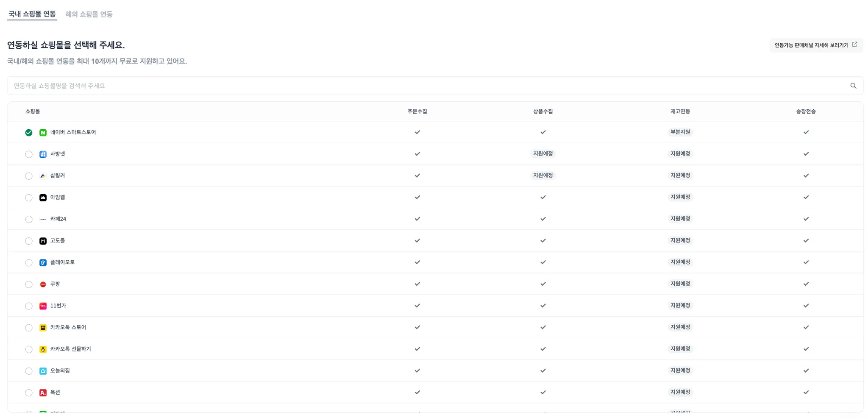Click 재고연동 지원예정 badge in 고도몰 row

[x=680, y=240]
